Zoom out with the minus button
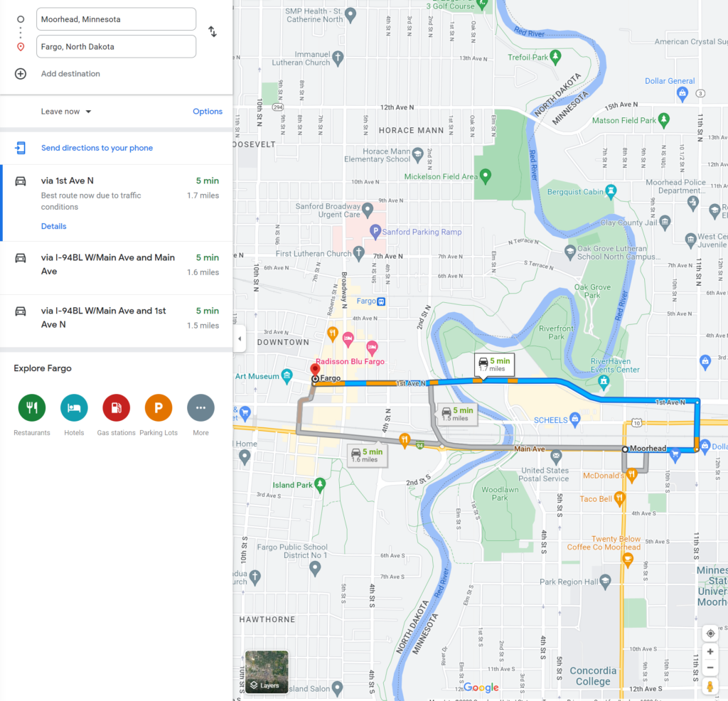The height and width of the screenshot is (701, 728). click(710, 668)
